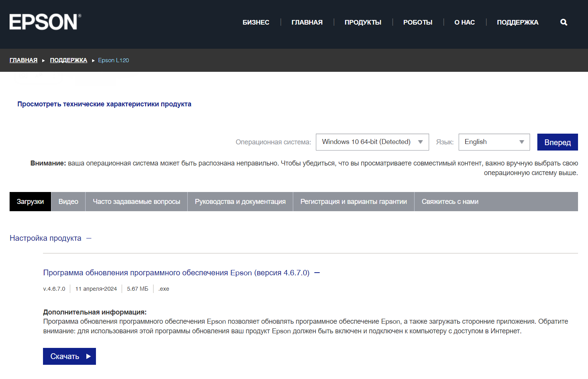Open Регистрация и варианты гарантии tab

[x=353, y=202]
